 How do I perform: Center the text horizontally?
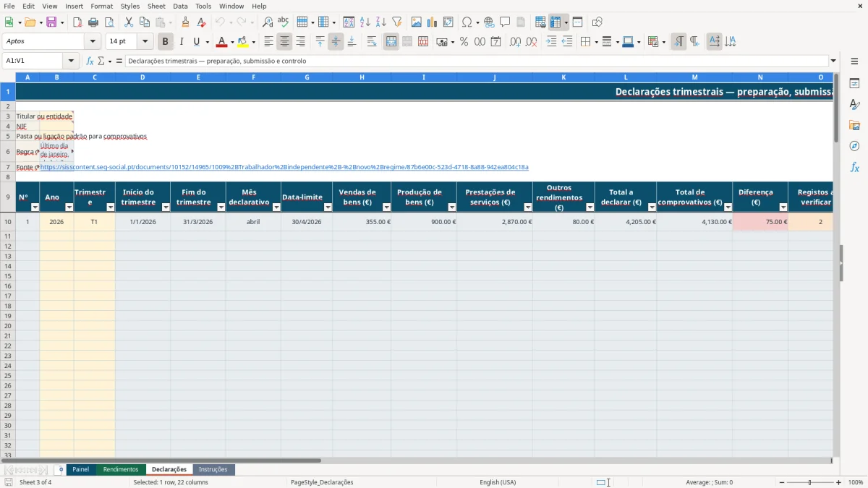pyautogui.click(x=285, y=42)
